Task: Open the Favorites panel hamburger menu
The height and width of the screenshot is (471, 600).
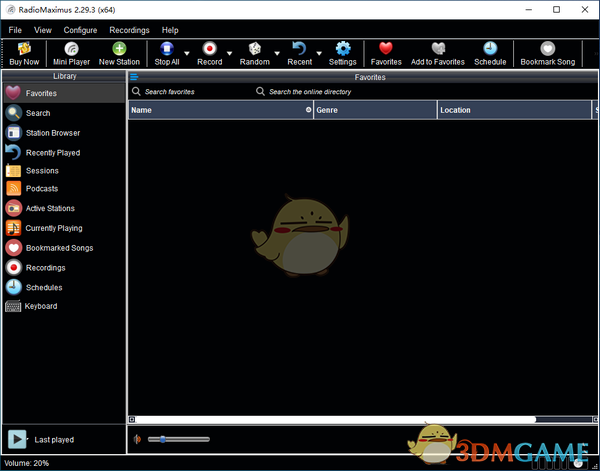Action: 134,77
